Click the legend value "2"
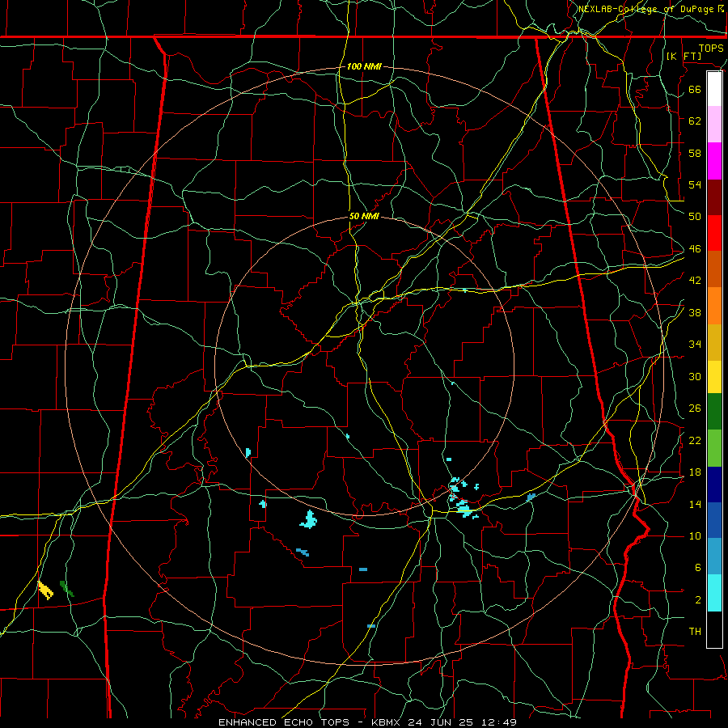The height and width of the screenshot is (728, 728). (x=697, y=600)
